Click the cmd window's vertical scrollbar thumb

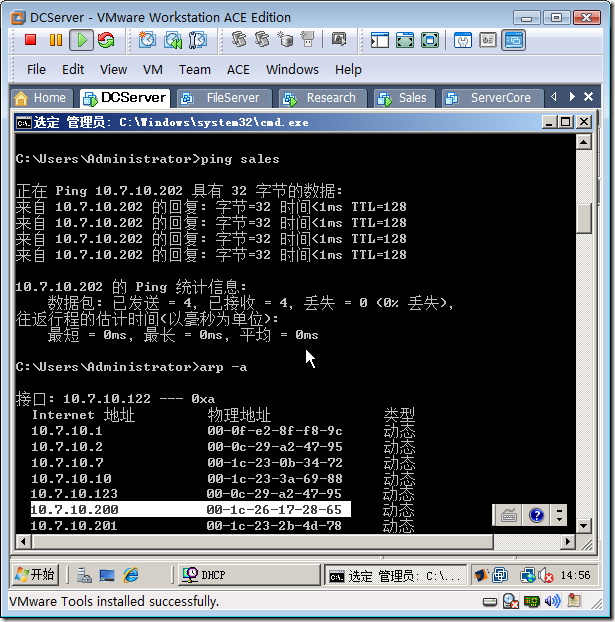(x=584, y=218)
